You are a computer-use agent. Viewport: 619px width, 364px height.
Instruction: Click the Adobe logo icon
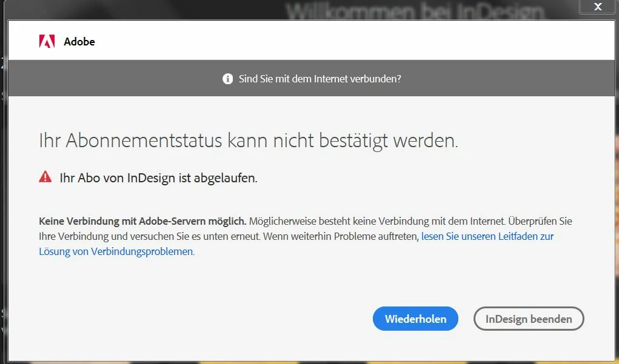[47, 41]
